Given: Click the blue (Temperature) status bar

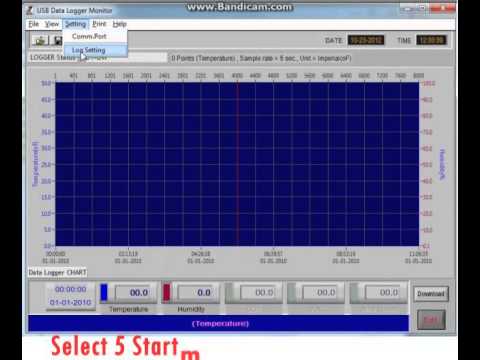Looking at the screenshot, I should [218, 323].
